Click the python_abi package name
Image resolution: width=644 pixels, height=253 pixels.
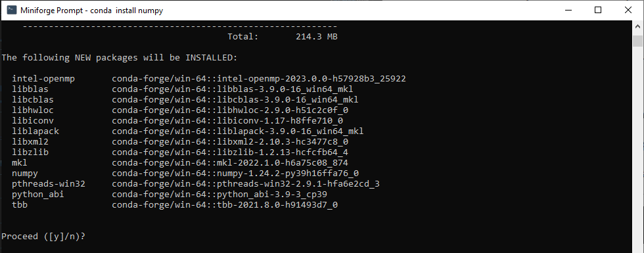point(38,195)
